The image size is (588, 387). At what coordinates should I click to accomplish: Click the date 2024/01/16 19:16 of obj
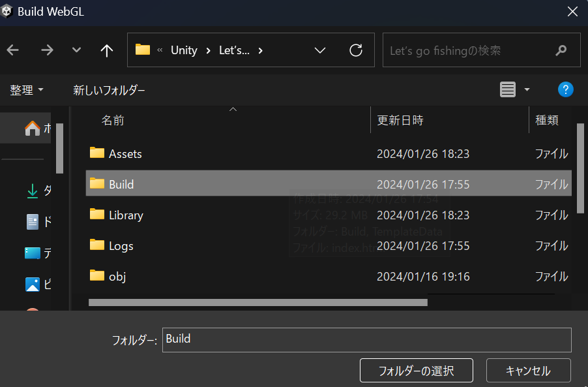(423, 277)
